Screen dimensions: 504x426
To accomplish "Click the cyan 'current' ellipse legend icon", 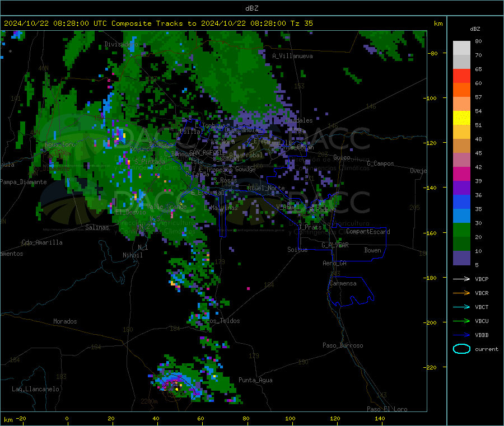I will coord(461,349).
